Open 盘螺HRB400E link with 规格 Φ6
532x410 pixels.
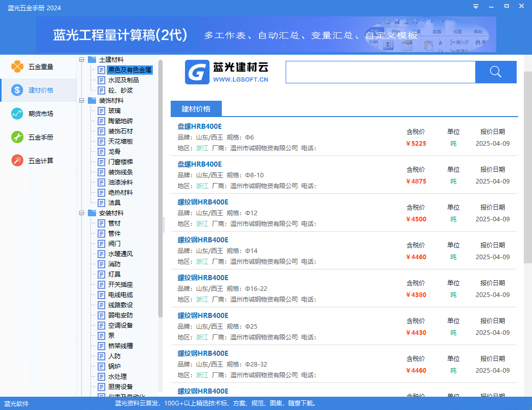click(x=199, y=126)
